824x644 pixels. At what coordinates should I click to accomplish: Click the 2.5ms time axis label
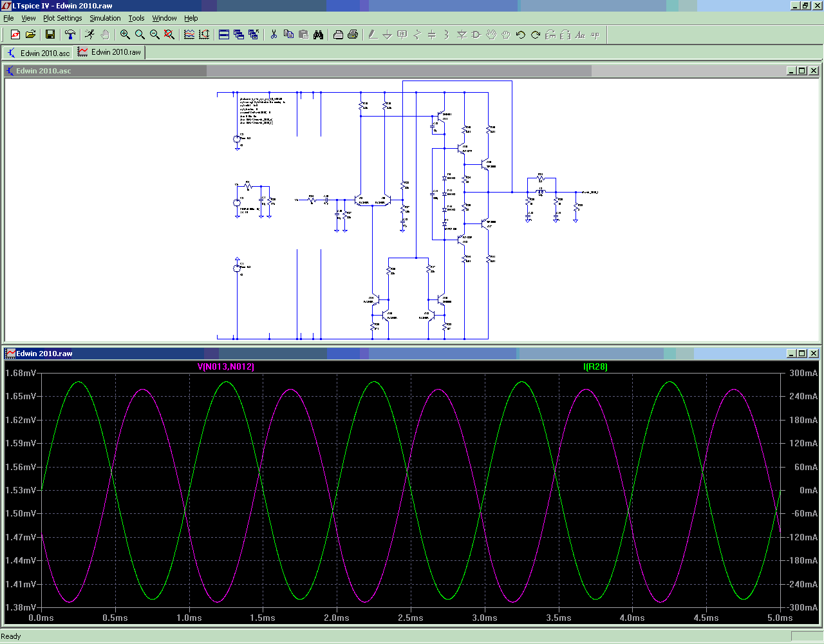click(x=411, y=618)
